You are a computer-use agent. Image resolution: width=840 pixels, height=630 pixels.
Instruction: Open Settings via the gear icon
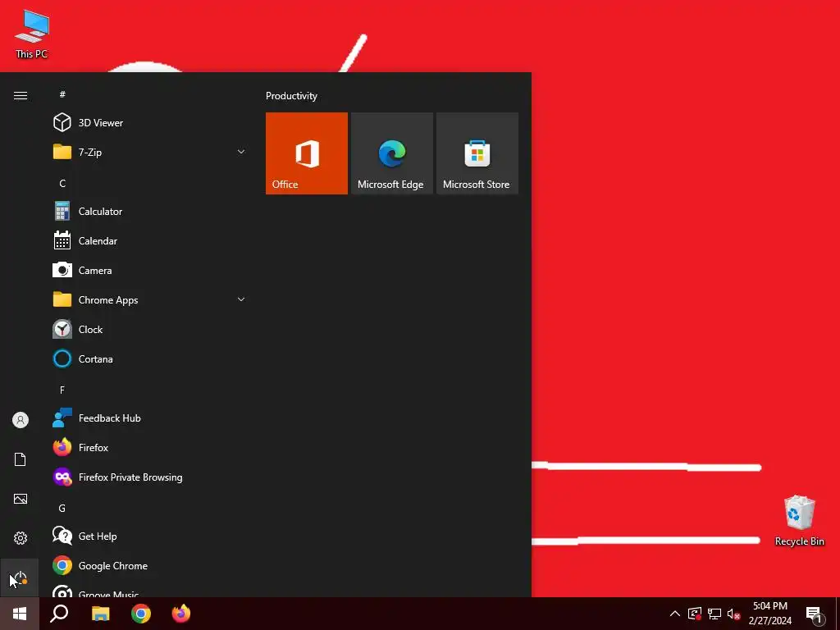point(21,538)
